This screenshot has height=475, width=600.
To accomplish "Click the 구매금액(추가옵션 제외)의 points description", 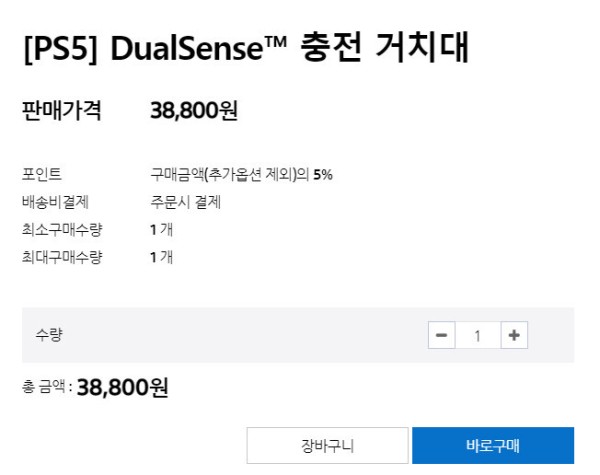I will (x=230, y=175).
